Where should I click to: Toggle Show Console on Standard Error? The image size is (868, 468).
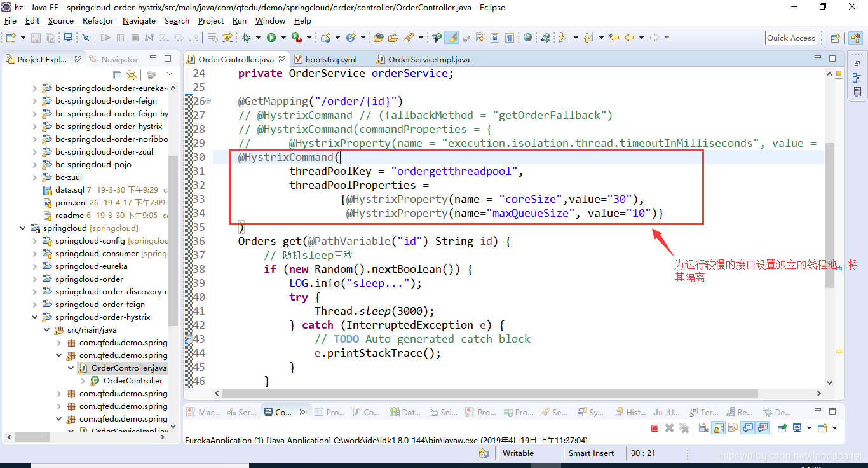(763, 428)
